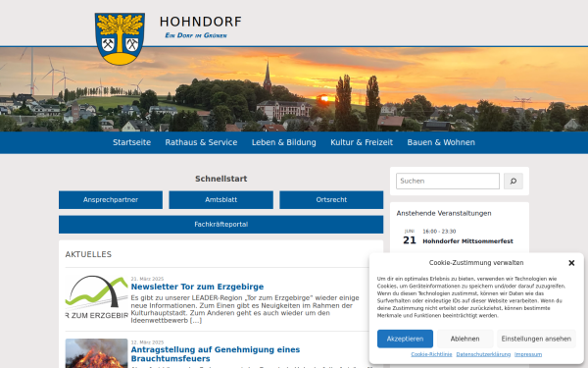Click the bonfire thumbnail image

point(97,353)
